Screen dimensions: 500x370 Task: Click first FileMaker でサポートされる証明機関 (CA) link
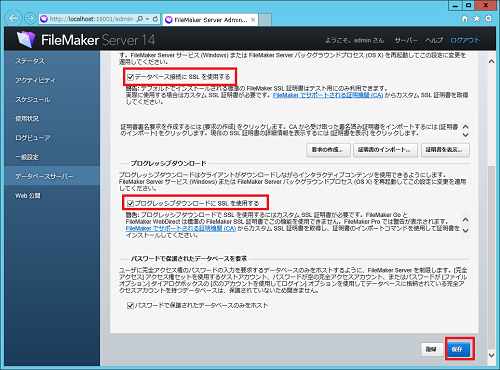point(328,95)
